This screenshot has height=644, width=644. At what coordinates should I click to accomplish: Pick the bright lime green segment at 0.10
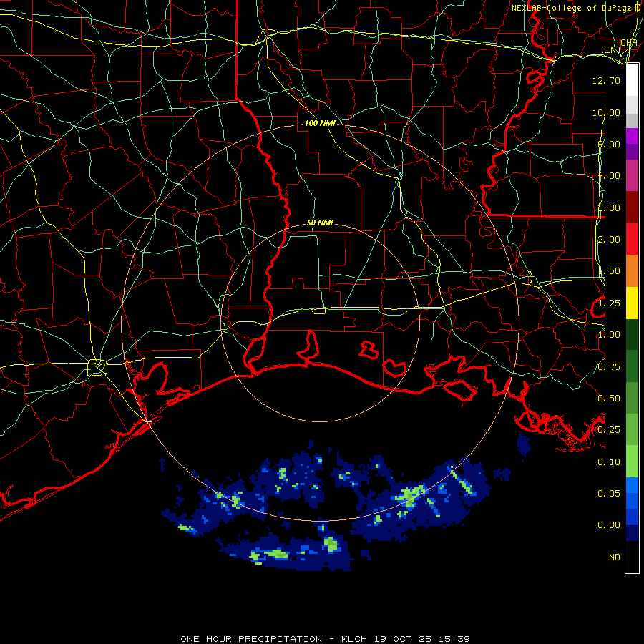(x=632, y=462)
